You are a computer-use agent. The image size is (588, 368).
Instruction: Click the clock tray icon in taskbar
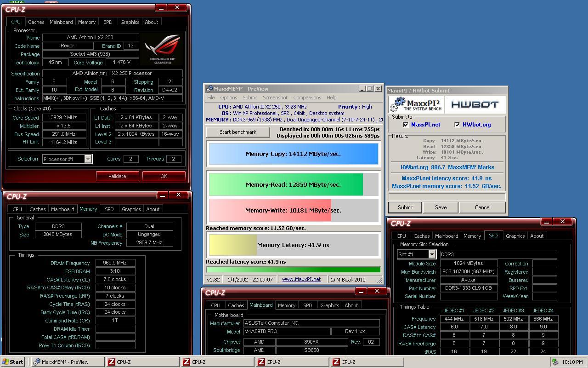(x=555, y=362)
